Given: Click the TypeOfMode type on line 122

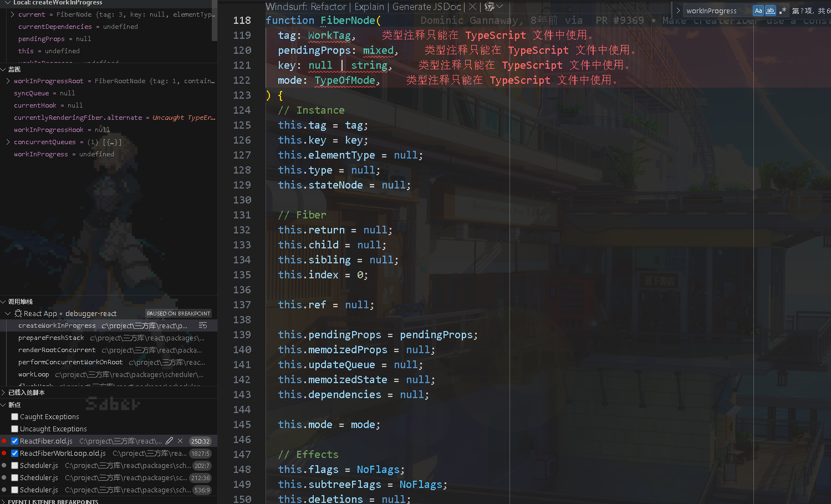Looking at the screenshot, I should (345, 80).
